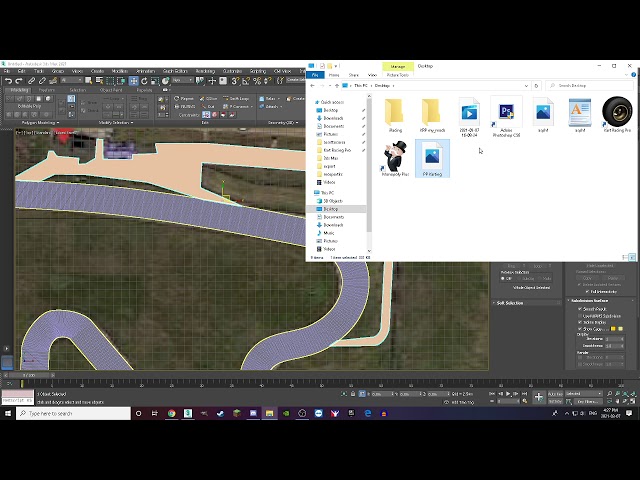
Task: Open the Home tab in File Explorer
Action: 334,75
